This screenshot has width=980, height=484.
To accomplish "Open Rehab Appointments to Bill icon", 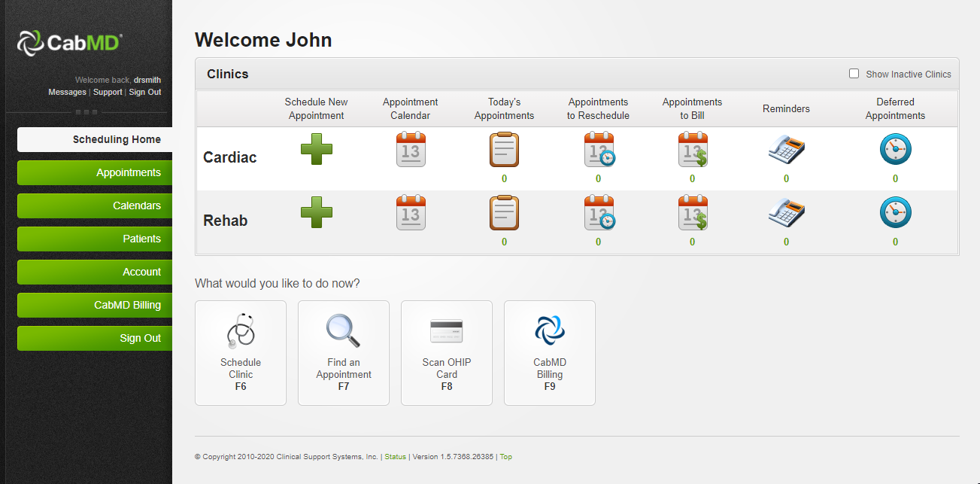I will [x=692, y=212].
